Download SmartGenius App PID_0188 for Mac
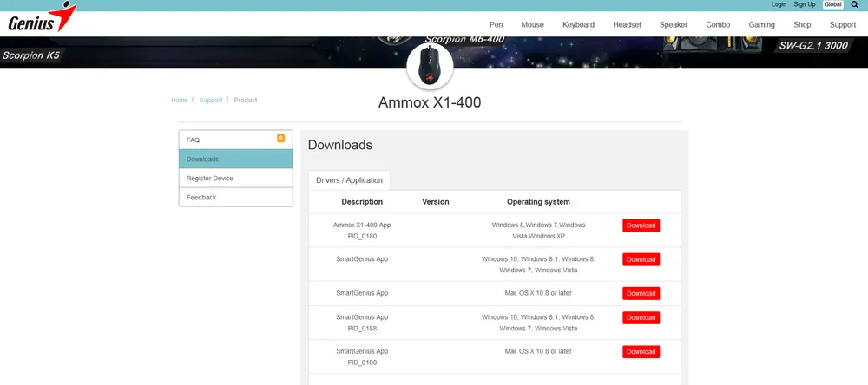This screenshot has width=868, height=385. 641,352
